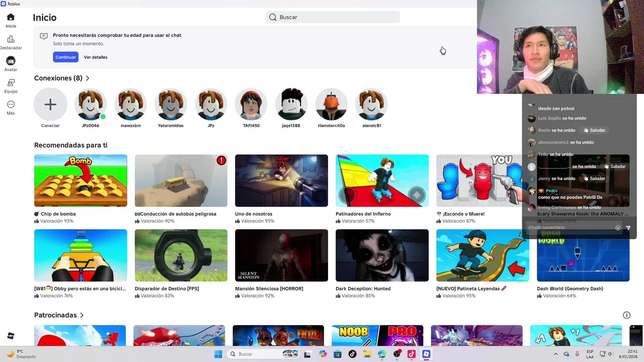Focus the Buscar search field
This screenshot has width=644, height=362.
333,17
